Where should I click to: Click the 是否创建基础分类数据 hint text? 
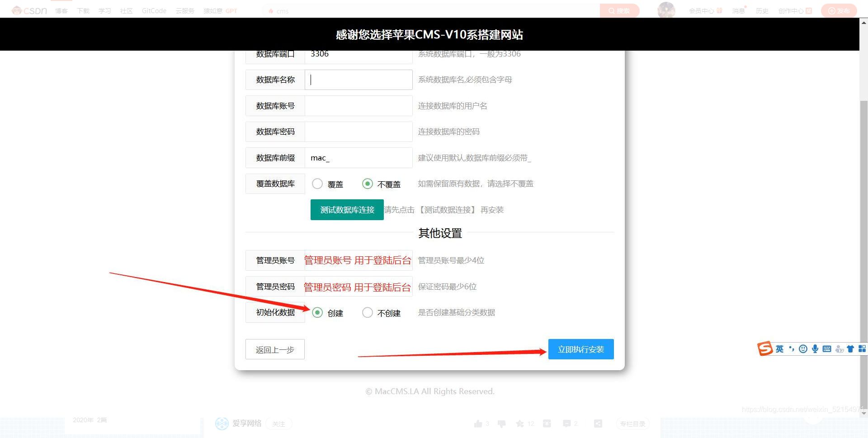coord(457,312)
